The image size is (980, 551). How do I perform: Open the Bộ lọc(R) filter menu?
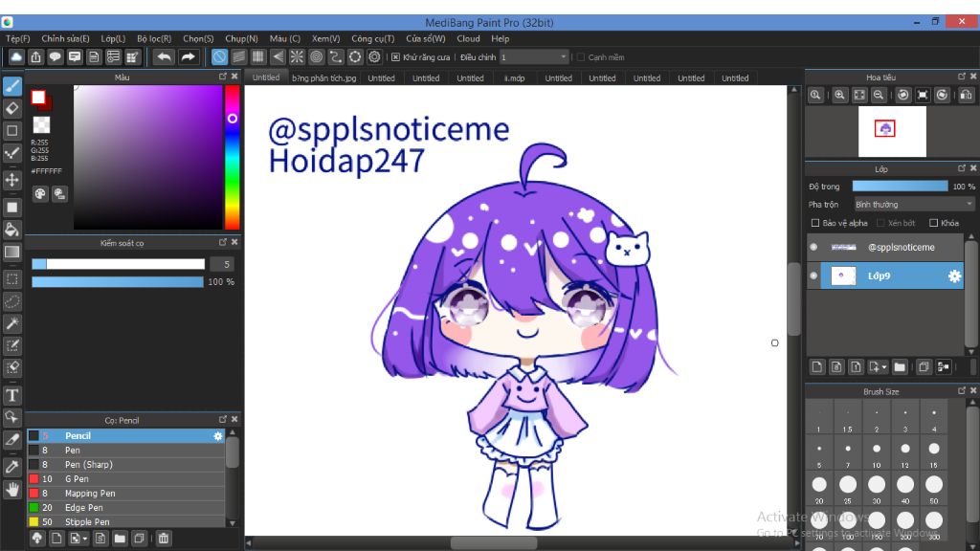154,38
